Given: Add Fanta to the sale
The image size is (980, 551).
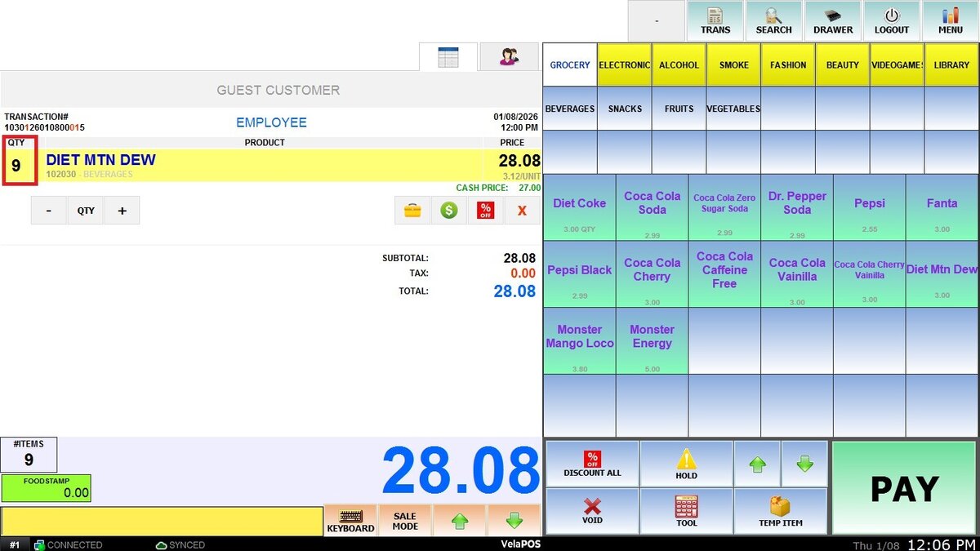Looking at the screenshot, I should (x=942, y=207).
